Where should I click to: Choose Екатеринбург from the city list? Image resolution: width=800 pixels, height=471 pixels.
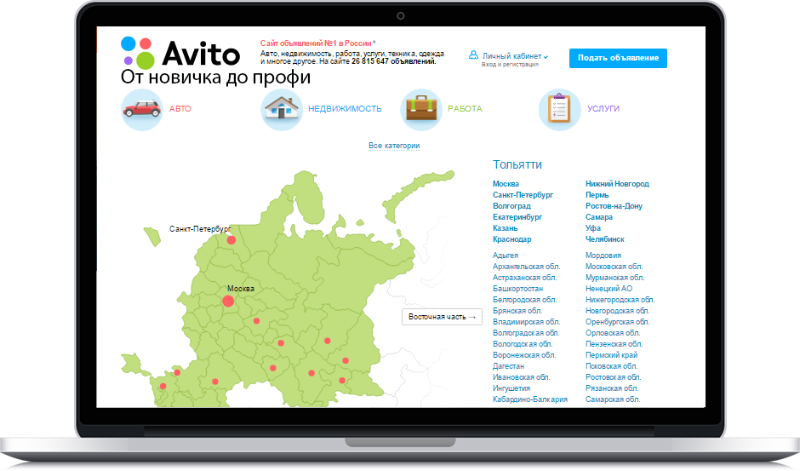click(x=518, y=216)
